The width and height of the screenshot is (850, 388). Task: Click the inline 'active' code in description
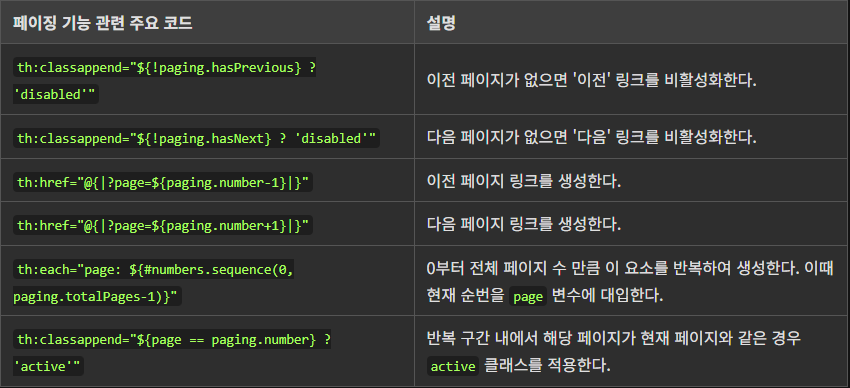pos(453,367)
